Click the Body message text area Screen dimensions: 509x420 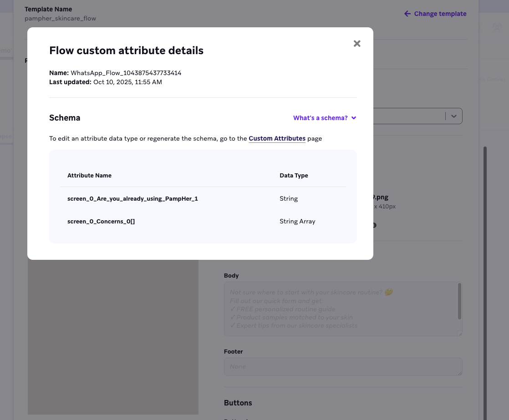pos(343,309)
